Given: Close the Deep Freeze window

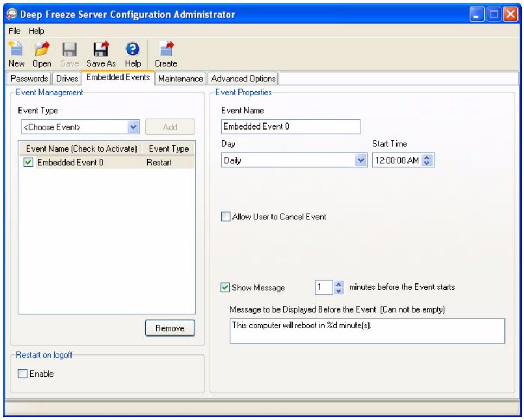Looking at the screenshot, I should [x=510, y=15].
